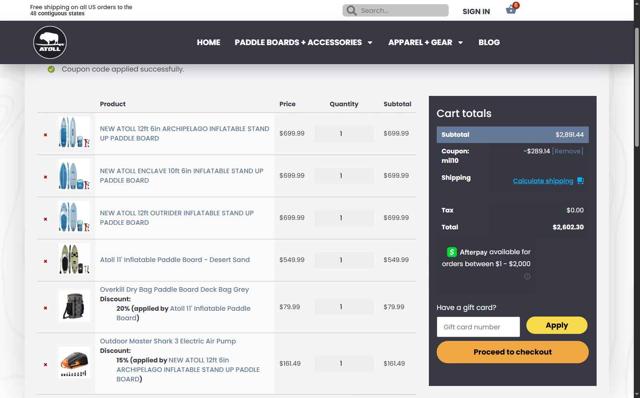The image size is (640, 398).
Task: Remove Shark 3 Electric Air Pump from cart
Action: click(x=45, y=365)
